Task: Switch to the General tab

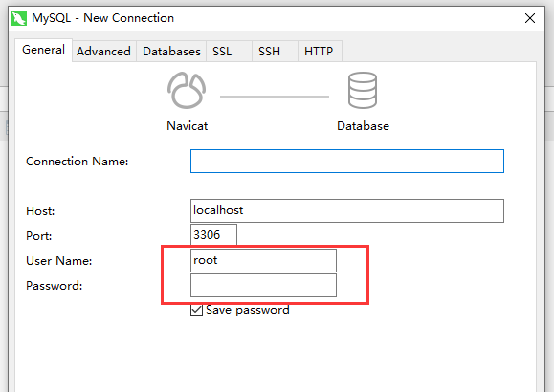Action: (x=43, y=50)
